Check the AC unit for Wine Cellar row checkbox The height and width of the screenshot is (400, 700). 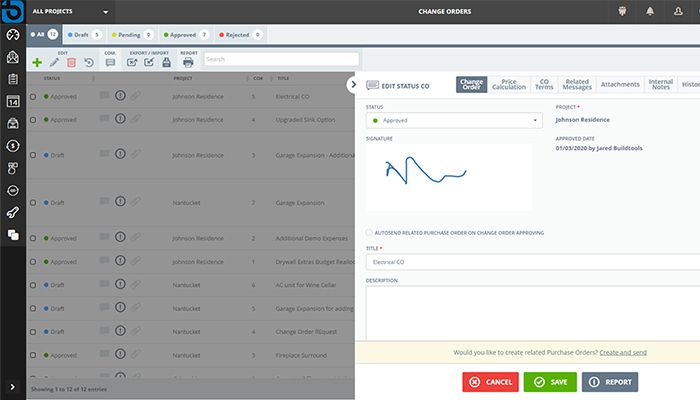33,285
